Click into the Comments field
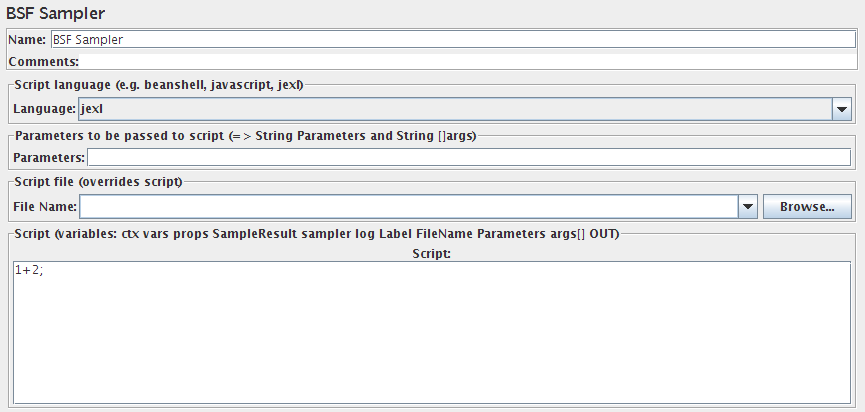The height and width of the screenshot is (412, 865). pos(468,61)
